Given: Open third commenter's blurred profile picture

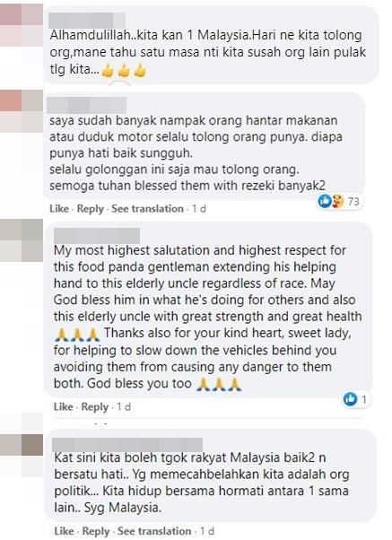Looking at the screenshot, I should coord(22,240).
